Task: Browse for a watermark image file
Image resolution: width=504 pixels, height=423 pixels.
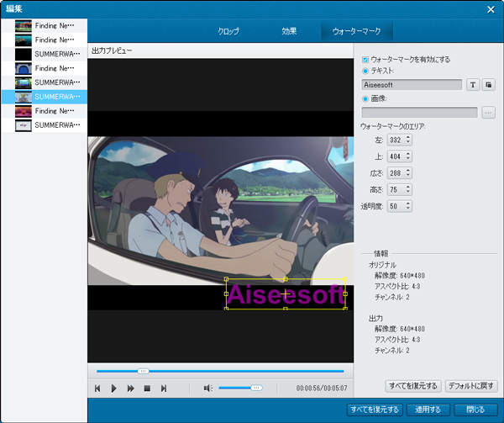Action: 488,112
